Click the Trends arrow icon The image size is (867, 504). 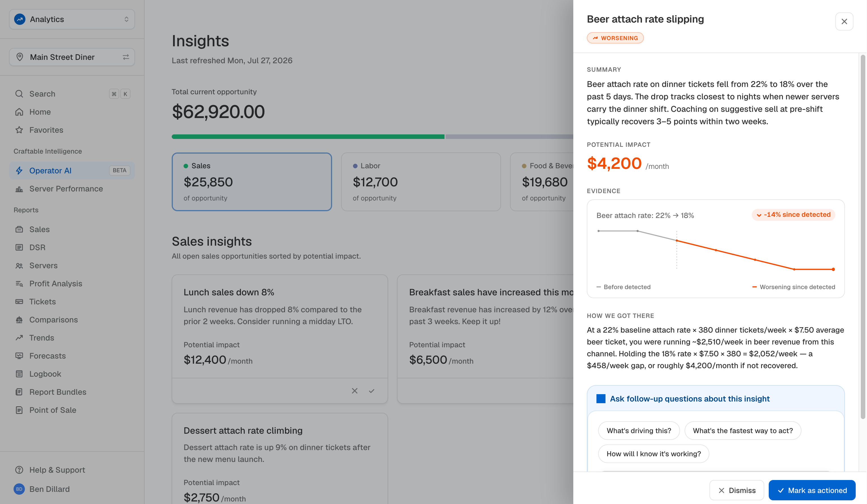point(19,338)
